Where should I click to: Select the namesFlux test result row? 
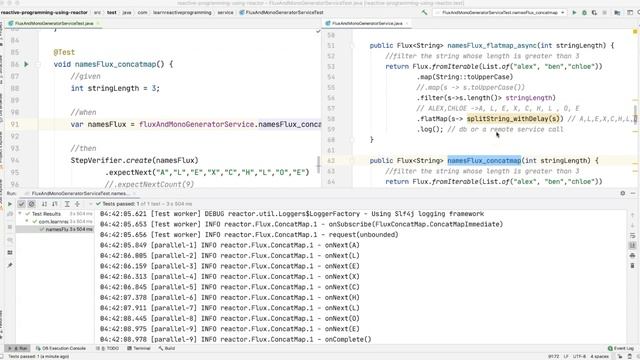coord(55,229)
